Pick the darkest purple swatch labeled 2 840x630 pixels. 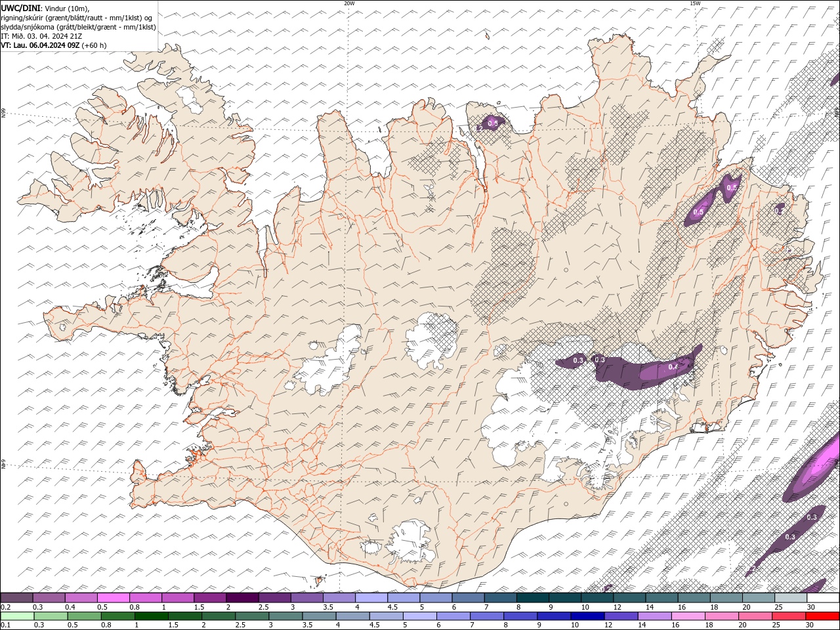tap(242, 598)
